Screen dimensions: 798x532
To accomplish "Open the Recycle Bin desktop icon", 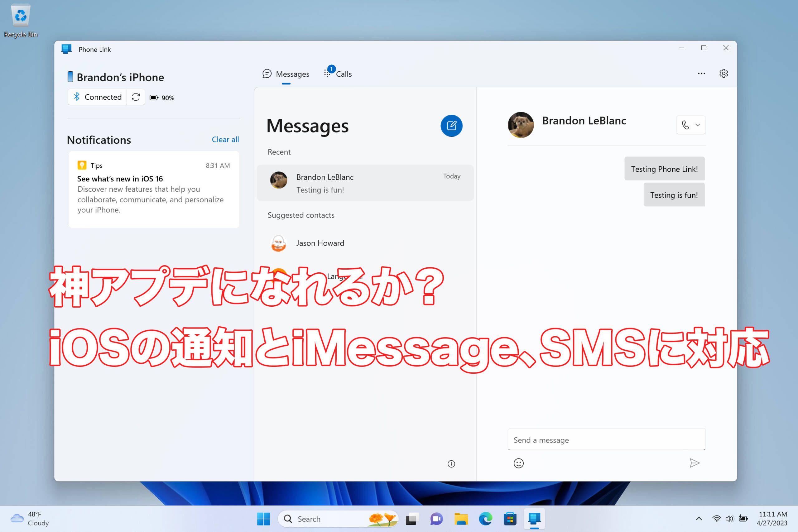I will click(20, 20).
